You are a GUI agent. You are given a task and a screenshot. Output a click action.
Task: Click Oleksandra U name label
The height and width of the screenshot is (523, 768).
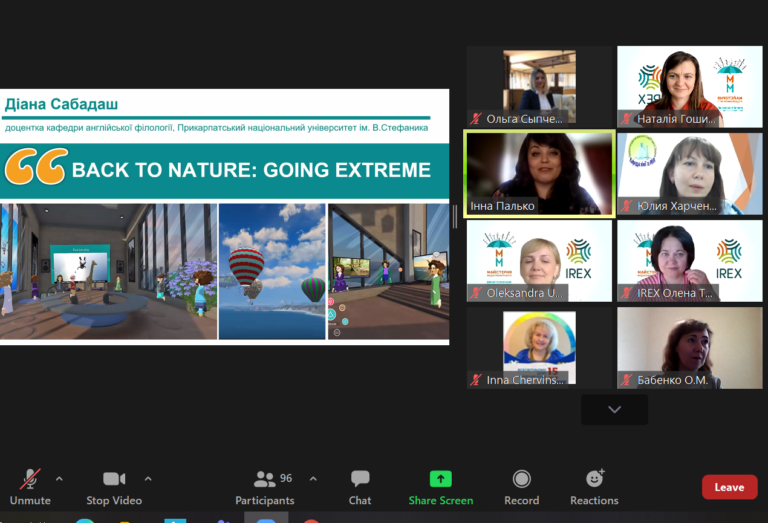(524, 293)
